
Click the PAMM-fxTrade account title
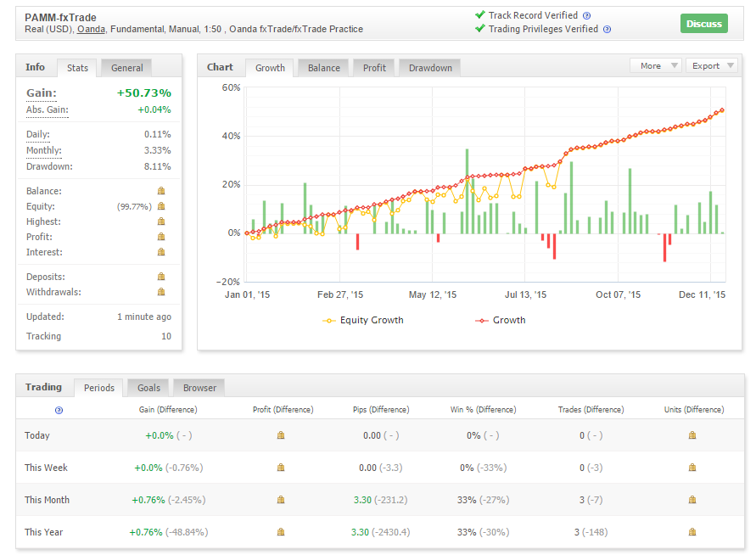pyautogui.click(x=61, y=17)
